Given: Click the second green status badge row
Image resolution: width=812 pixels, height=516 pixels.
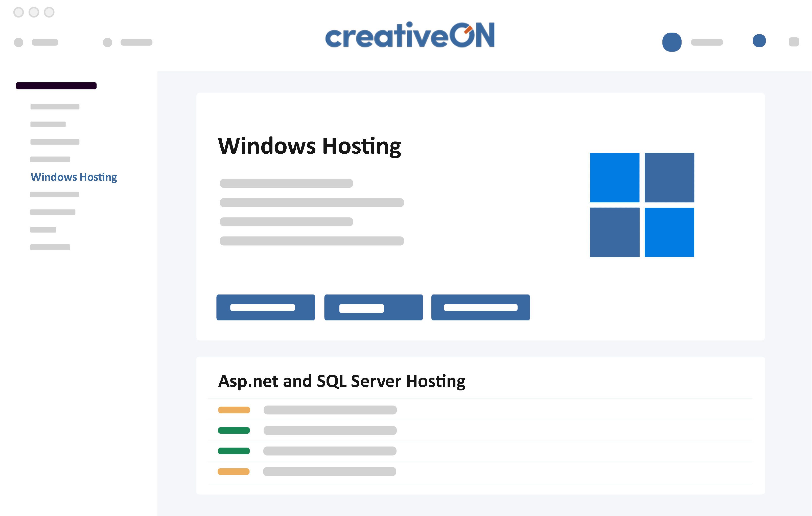Looking at the screenshot, I should click(x=234, y=451).
